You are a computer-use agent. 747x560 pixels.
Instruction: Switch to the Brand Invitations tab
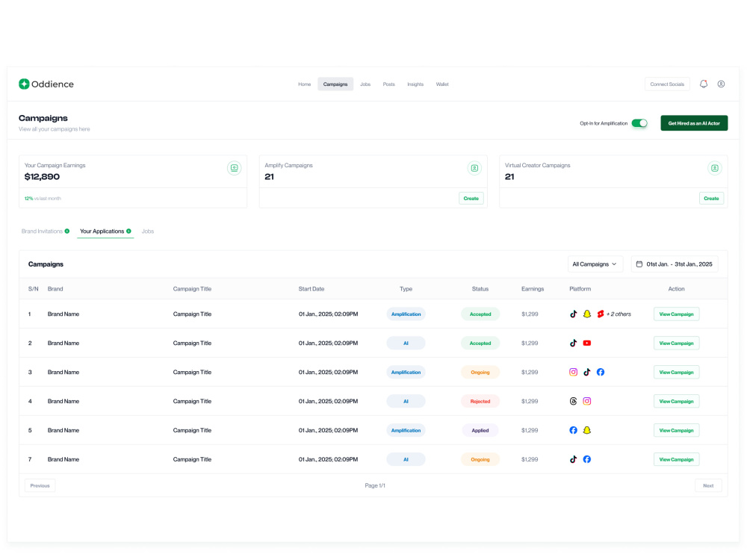click(46, 231)
